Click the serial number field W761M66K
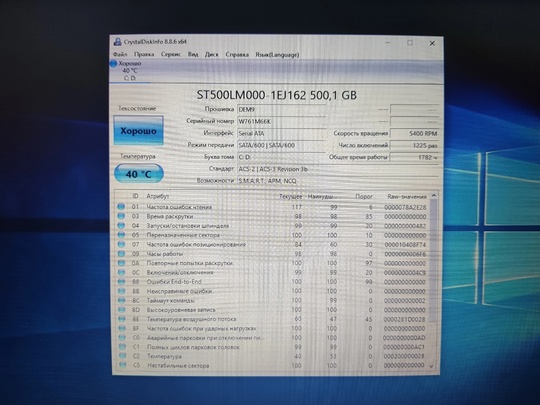The width and height of the screenshot is (540, 405). click(281, 121)
